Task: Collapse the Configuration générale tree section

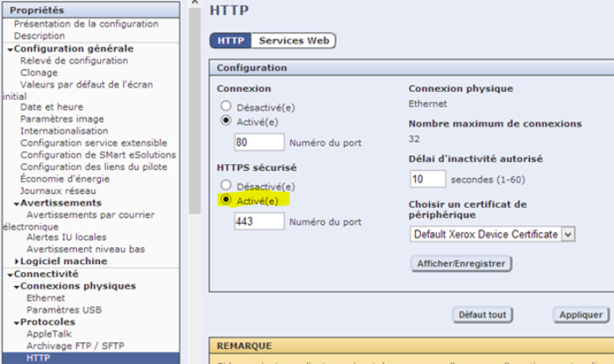Action: click(10, 49)
